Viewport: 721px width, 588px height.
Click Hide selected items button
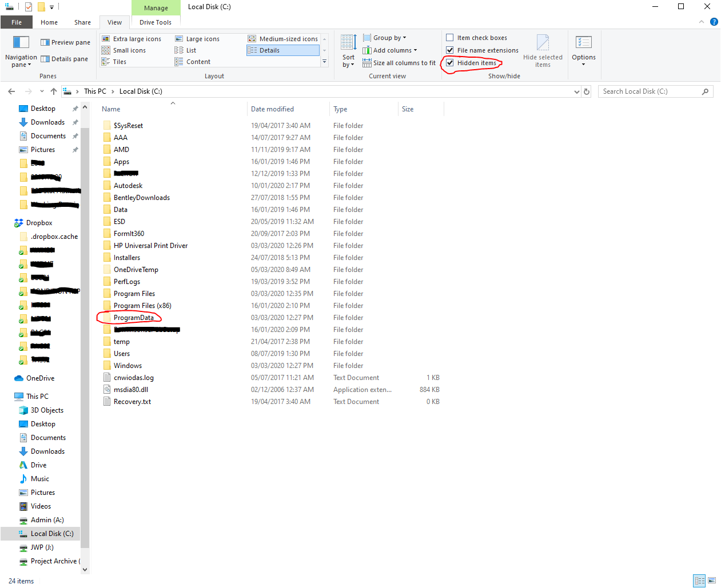tap(543, 51)
